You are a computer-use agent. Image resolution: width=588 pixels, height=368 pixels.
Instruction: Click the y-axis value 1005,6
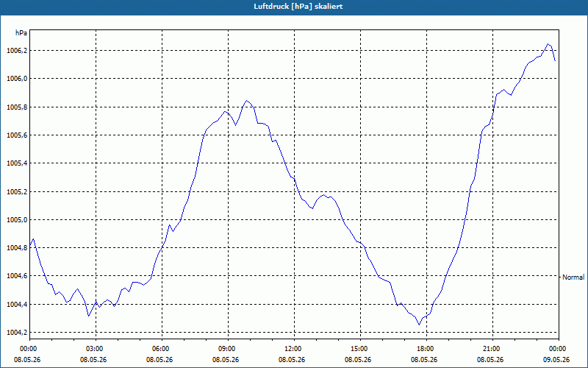(x=16, y=135)
